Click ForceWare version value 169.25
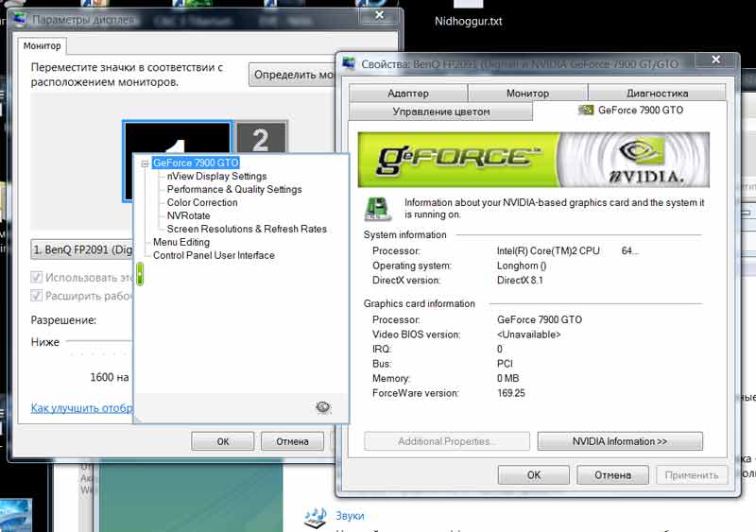The image size is (756, 532). pyautogui.click(x=511, y=393)
